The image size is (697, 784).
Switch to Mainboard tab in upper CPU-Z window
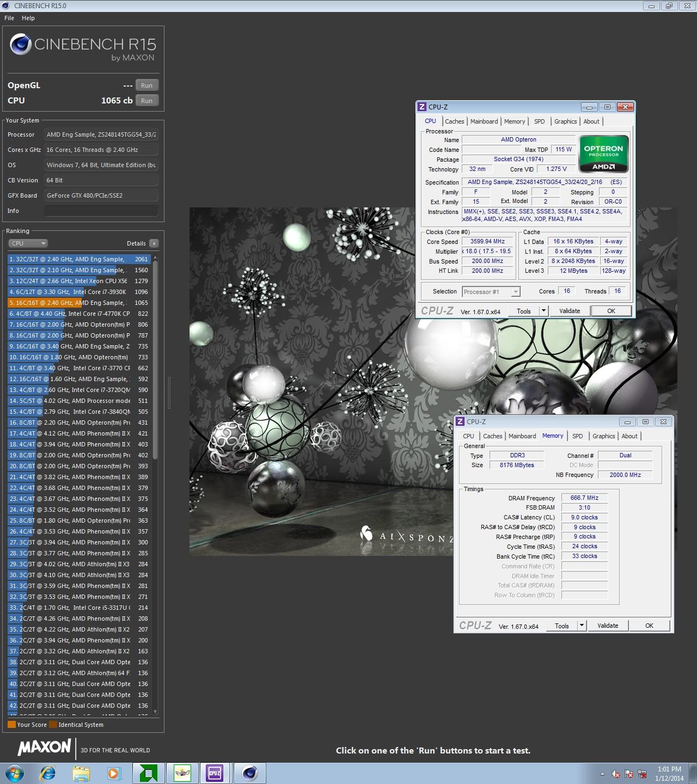[484, 121]
